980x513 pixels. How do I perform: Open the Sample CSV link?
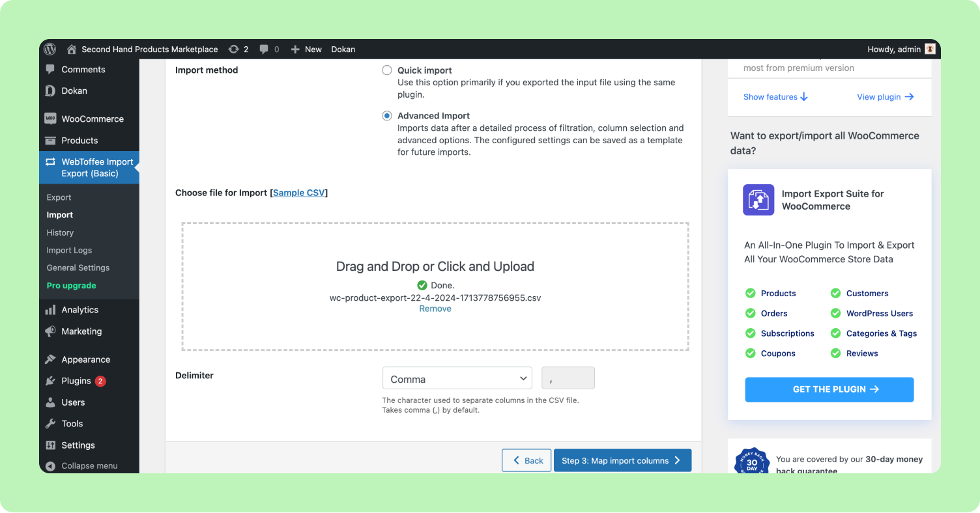pos(299,192)
